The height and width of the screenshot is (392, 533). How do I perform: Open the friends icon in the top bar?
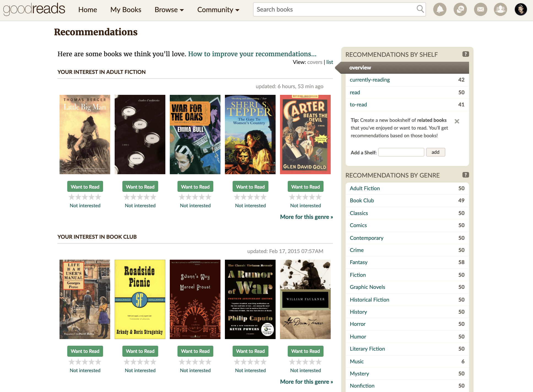[x=500, y=9]
